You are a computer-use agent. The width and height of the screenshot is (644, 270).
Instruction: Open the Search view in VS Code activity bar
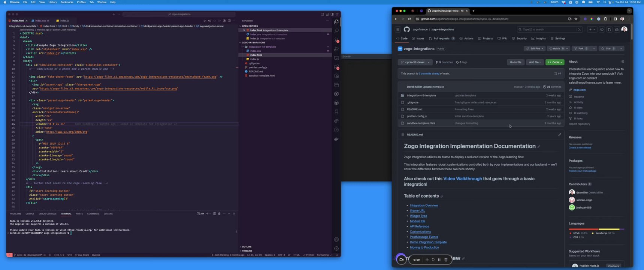pyautogui.click(x=336, y=31)
